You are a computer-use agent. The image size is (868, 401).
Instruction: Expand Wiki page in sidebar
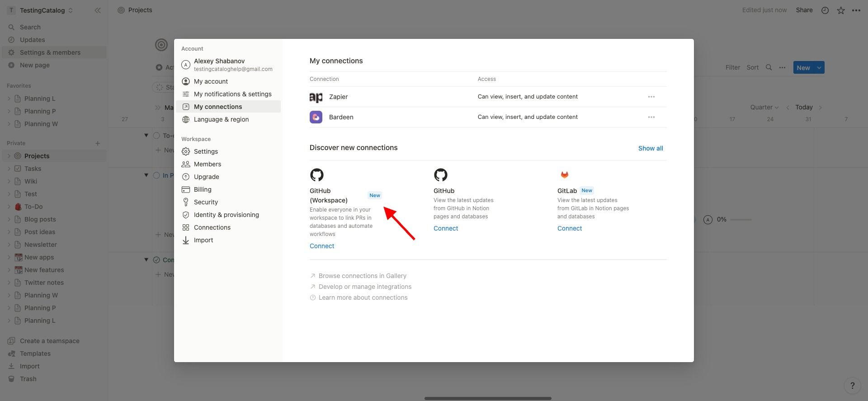click(x=9, y=181)
